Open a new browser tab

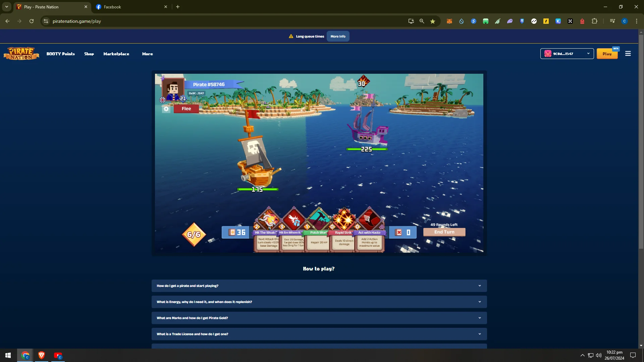point(178,7)
